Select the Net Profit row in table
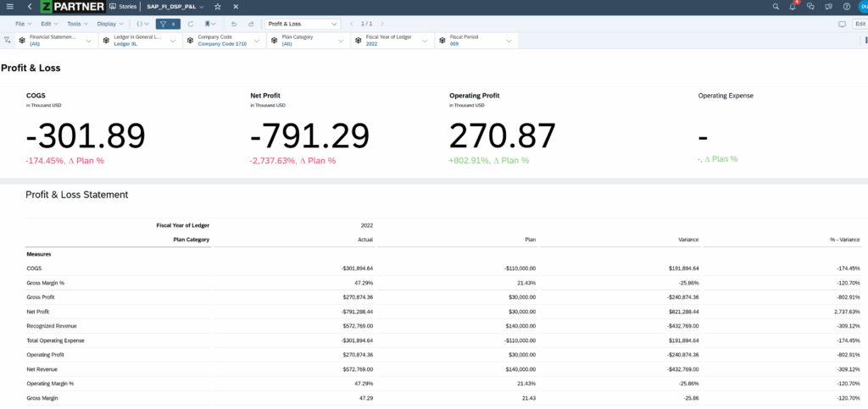This screenshot has height=409, width=868. point(36,311)
